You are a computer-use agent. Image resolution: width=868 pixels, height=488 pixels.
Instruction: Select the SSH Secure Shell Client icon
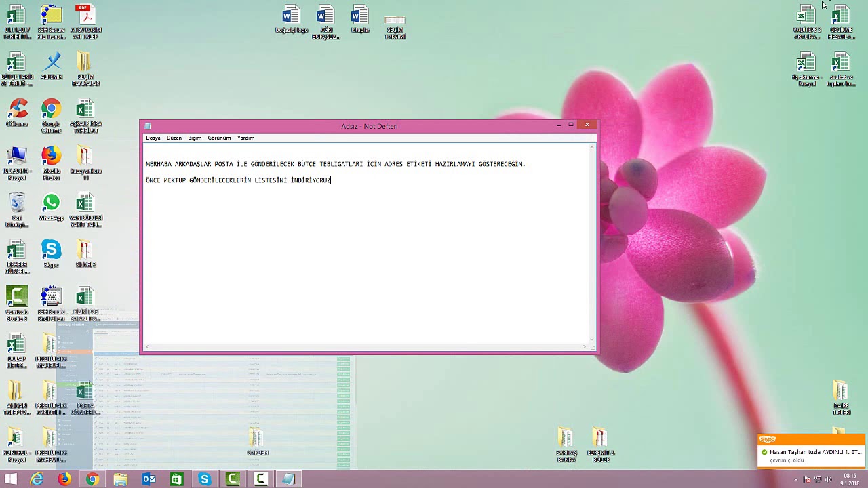pos(51,304)
